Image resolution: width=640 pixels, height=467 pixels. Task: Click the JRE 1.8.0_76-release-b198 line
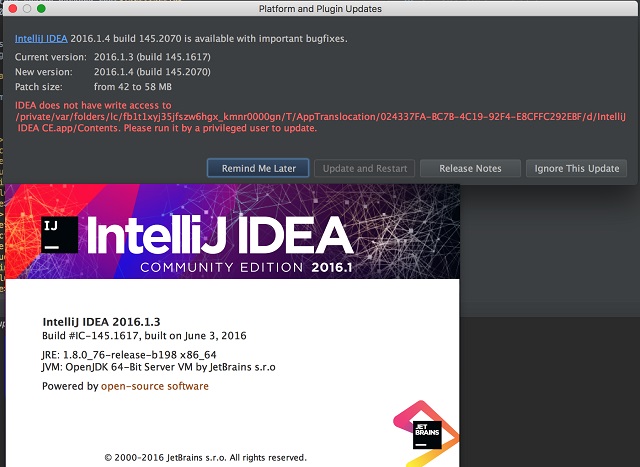click(x=129, y=355)
